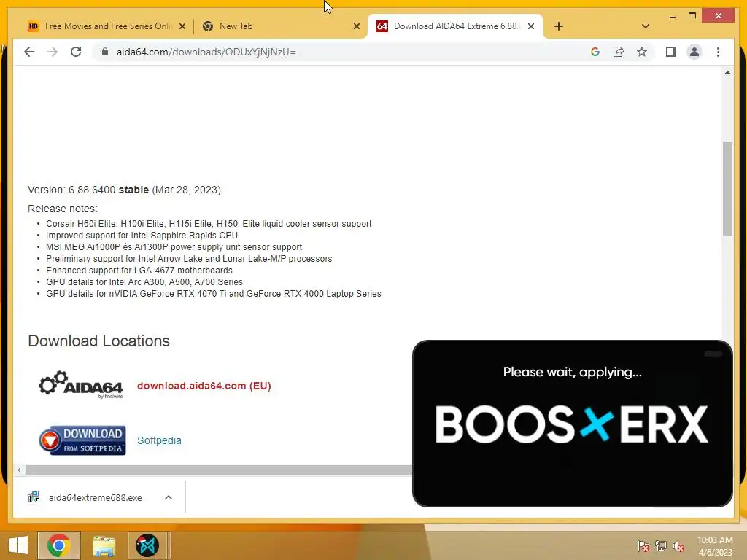Reload the AIDA64 download page
This screenshot has height=560, width=747.
[x=76, y=52]
